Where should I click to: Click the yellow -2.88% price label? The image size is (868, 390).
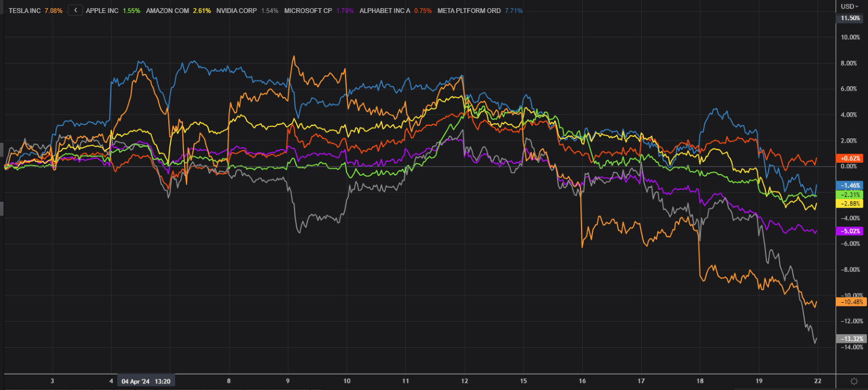coord(850,204)
